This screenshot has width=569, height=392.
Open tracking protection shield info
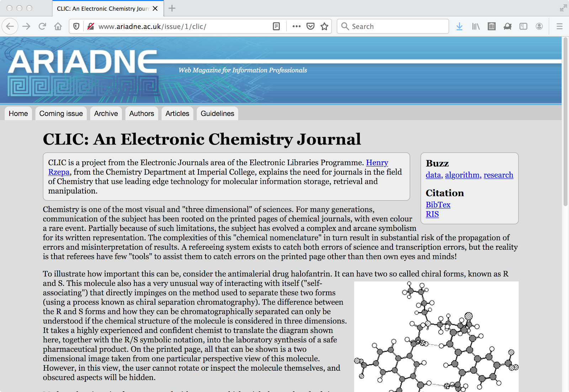tap(76, 26)
